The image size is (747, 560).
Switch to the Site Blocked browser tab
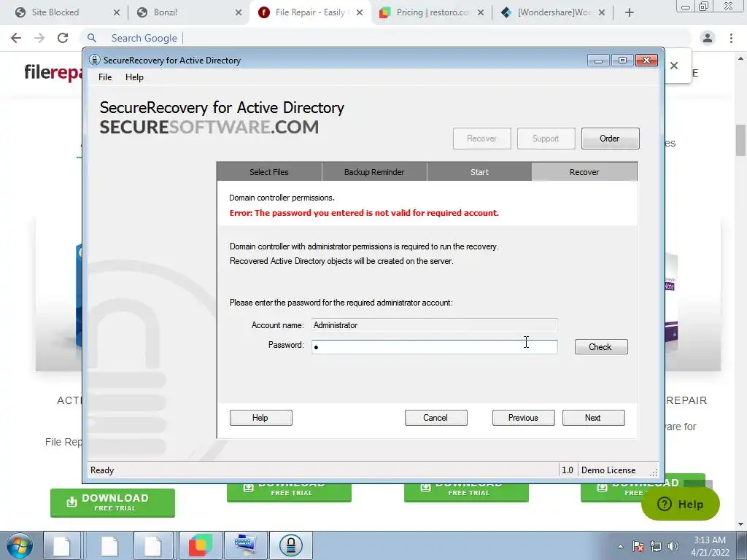[x=55, y=12]
